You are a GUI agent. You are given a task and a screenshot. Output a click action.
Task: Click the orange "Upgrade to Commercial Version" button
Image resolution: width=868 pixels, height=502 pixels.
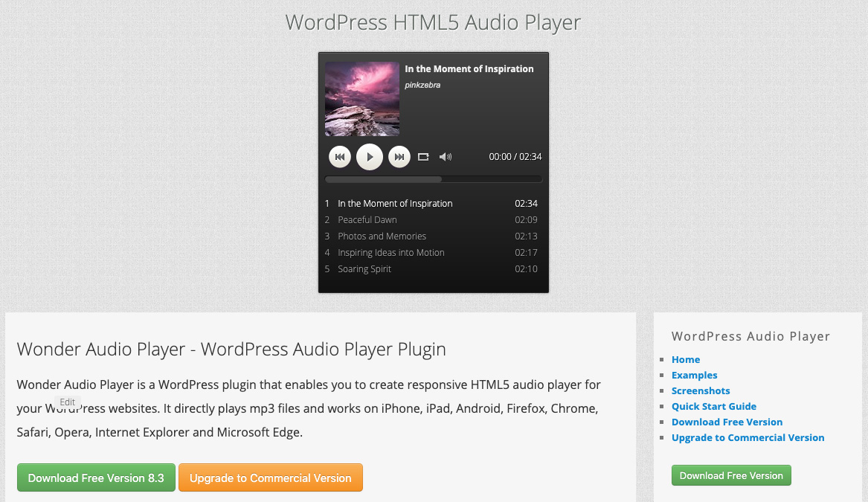(271, 477)
